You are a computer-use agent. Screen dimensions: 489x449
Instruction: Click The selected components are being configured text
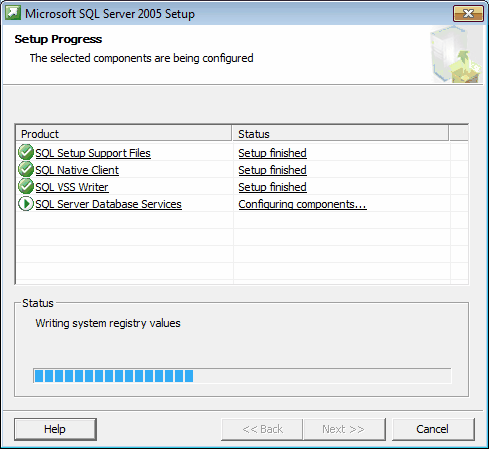(142, 58)
